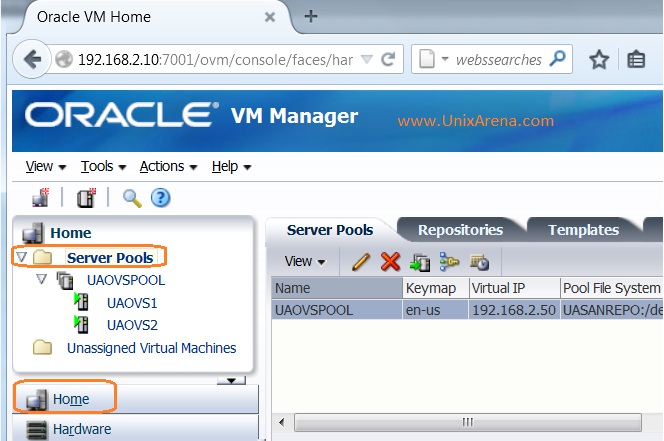Click the Home computer icon in accordion
664x441 pixels.
36,399
